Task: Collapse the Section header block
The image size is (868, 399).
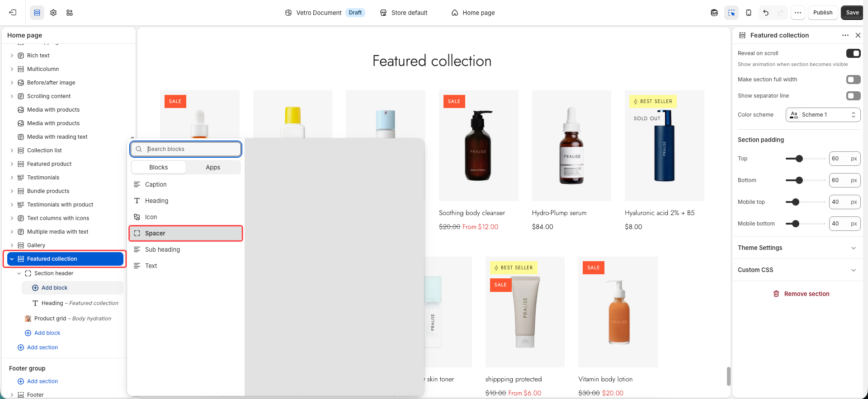Action: (19, 273)
